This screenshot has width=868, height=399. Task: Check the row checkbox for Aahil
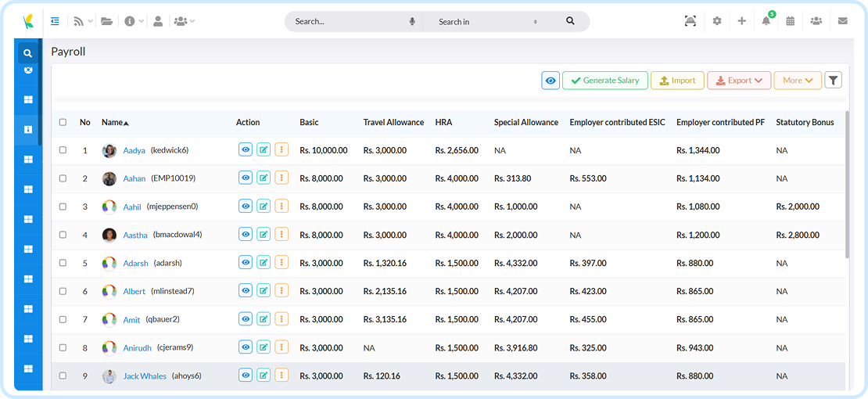(63, 207)
